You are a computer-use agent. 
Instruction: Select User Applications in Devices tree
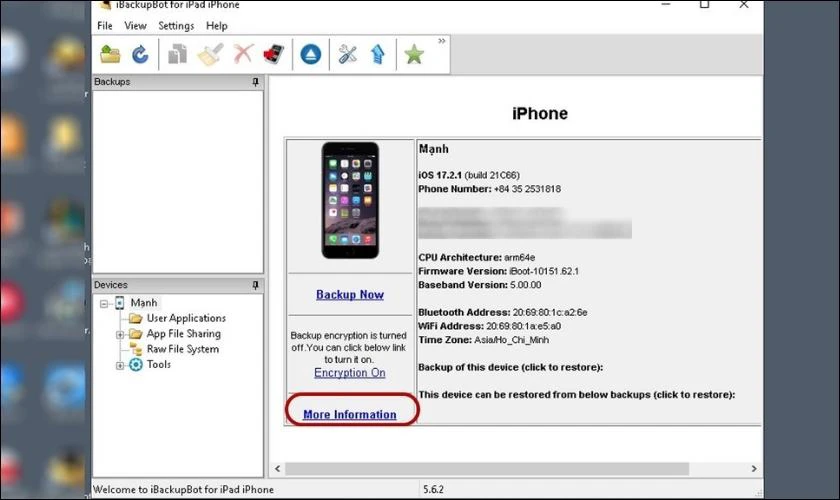tap(186, 318)
